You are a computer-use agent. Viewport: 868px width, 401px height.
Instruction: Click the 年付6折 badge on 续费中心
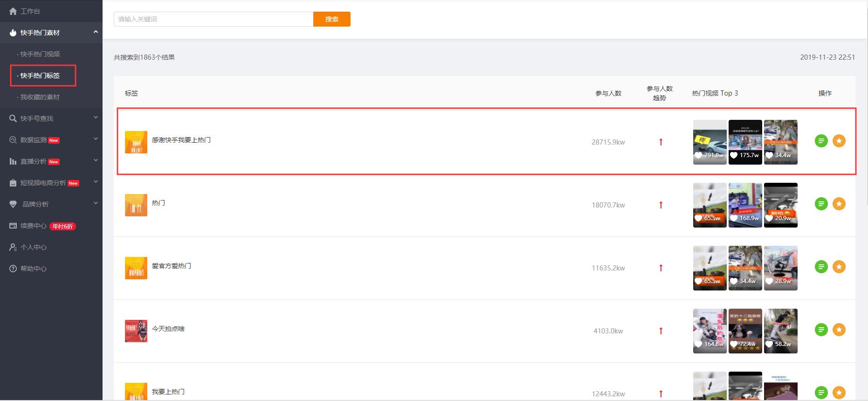pyautogui.click(x=62, y=226)
